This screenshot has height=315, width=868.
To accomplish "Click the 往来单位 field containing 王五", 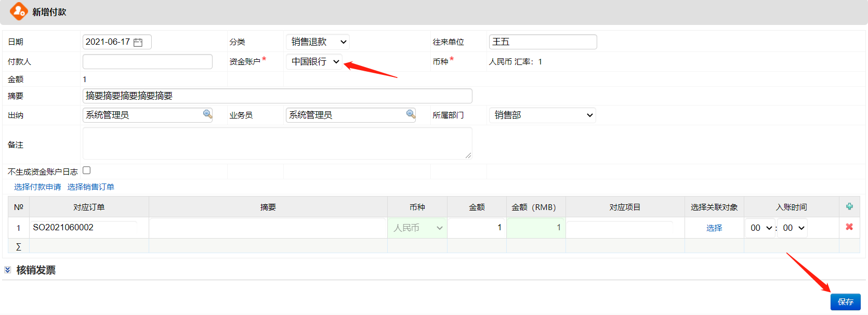I will point(543,42).
